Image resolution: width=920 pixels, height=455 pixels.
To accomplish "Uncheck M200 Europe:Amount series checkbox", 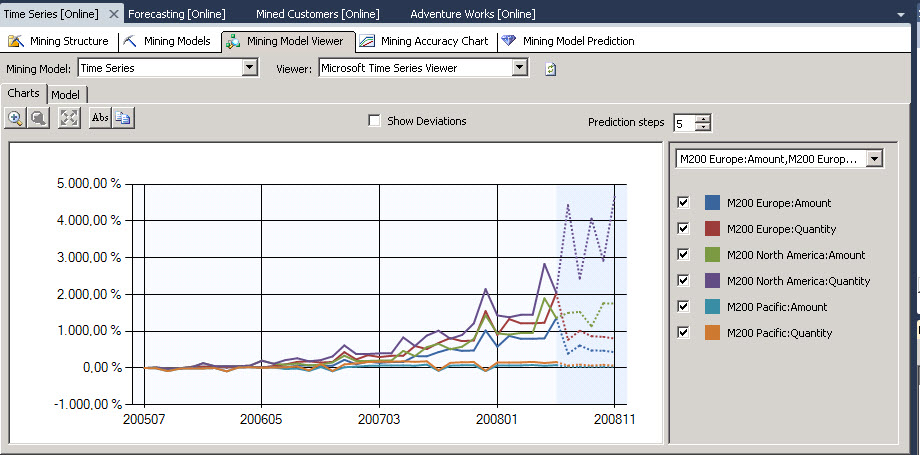I will (x=683, y=203).
